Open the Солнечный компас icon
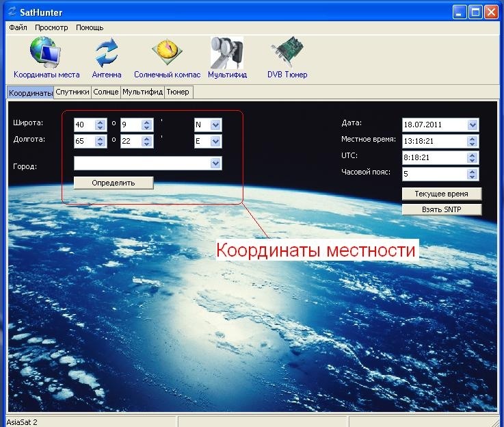Image resolution: width=504 pixels, height=427 pixels. tap(166, 53)
